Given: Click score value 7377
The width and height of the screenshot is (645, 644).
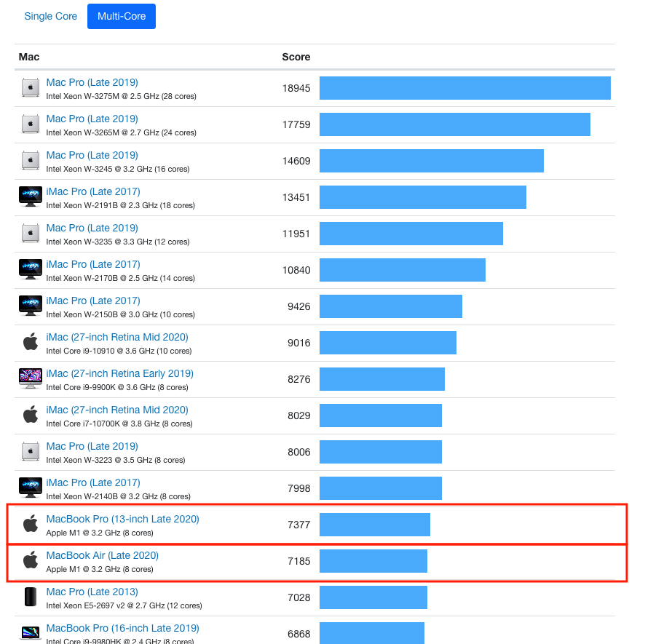Looking at the screenshot, I should coord(299,525).
